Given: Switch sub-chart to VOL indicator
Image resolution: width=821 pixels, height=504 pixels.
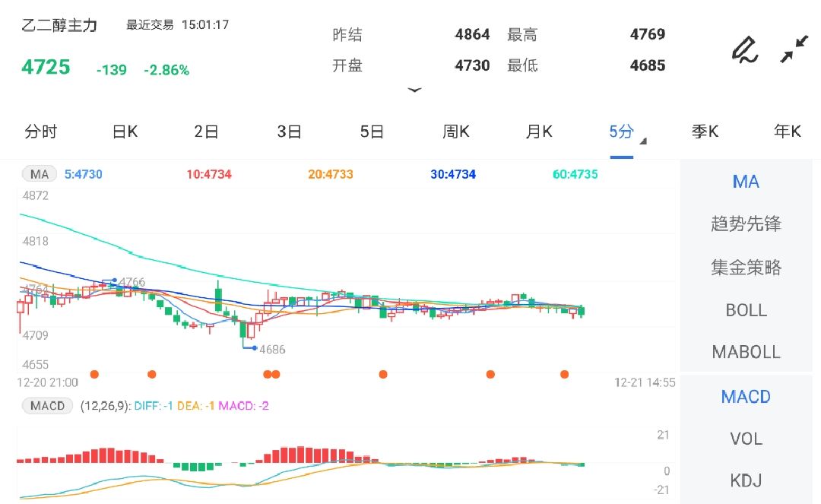Looking at the screenshot, I should (x=746, y=439).
